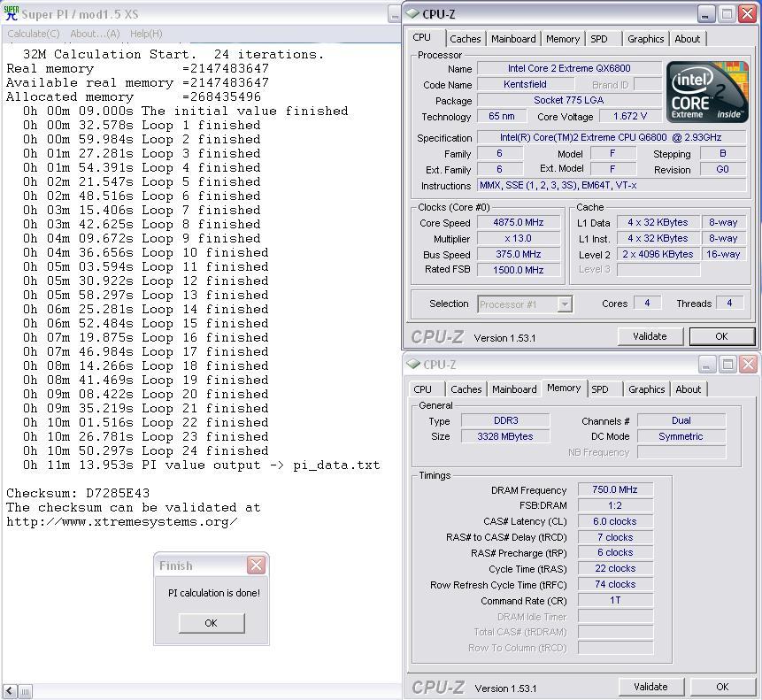Click the Cores value 4

pos(647,303)
